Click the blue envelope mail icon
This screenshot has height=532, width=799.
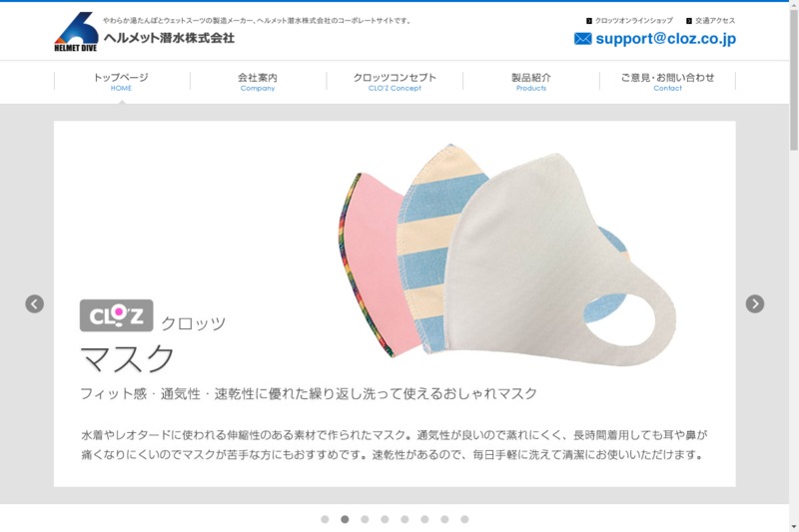click(583, 39)
